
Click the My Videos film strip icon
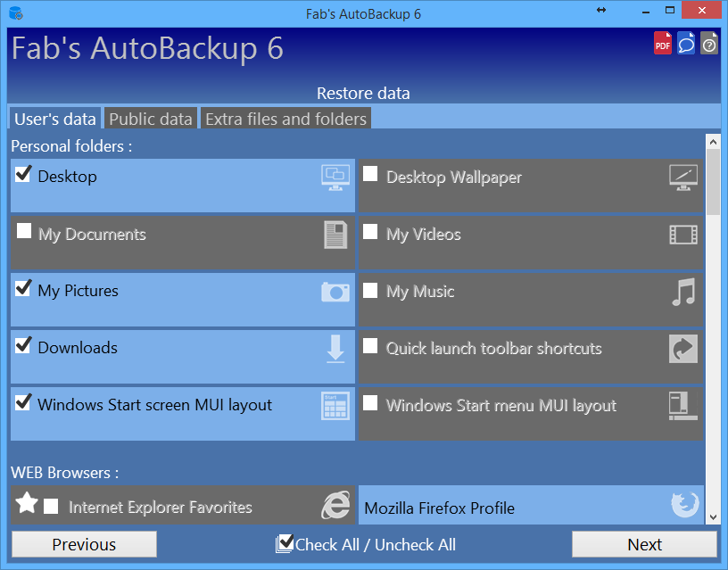click(x=683, y=235)
